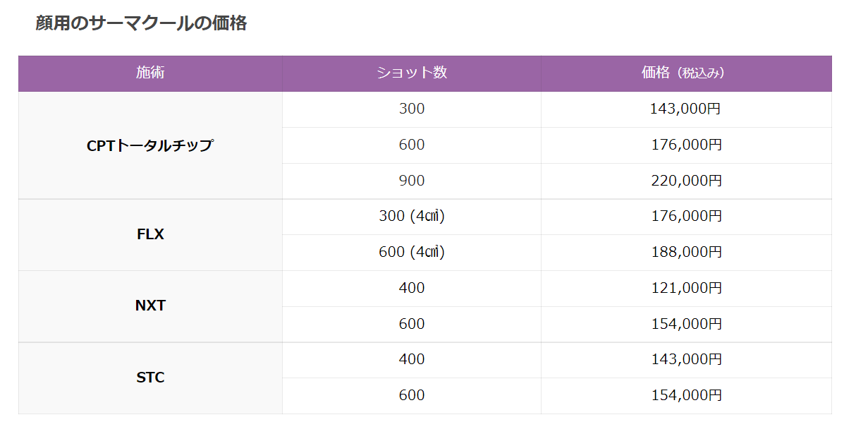This screenshot has height=422, width=868.
Task: Select the 600 (4㎠) shot cell
Action: coord(412,253)
